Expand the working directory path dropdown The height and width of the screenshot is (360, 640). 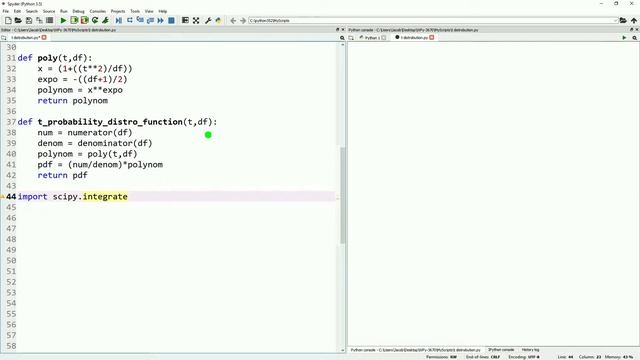[615, 20]
